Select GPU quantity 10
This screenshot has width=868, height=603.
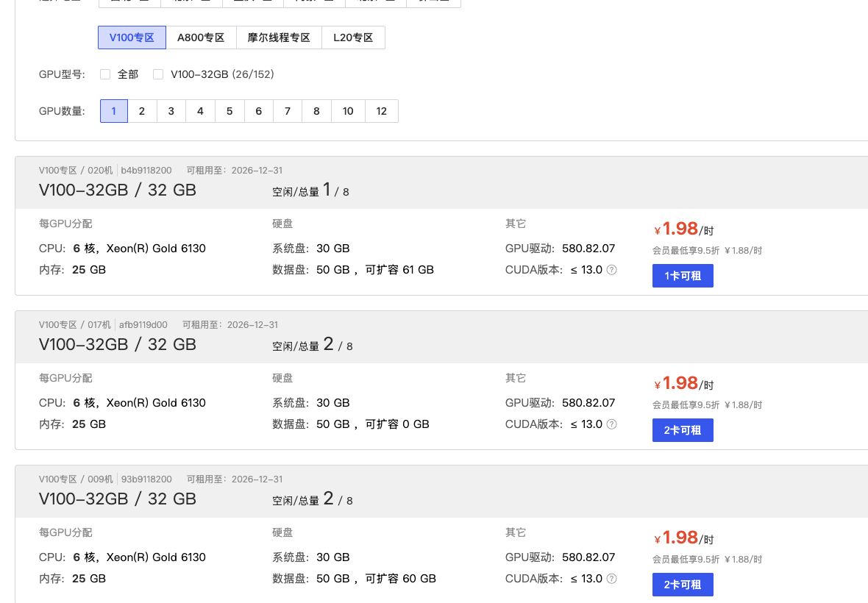348,111
